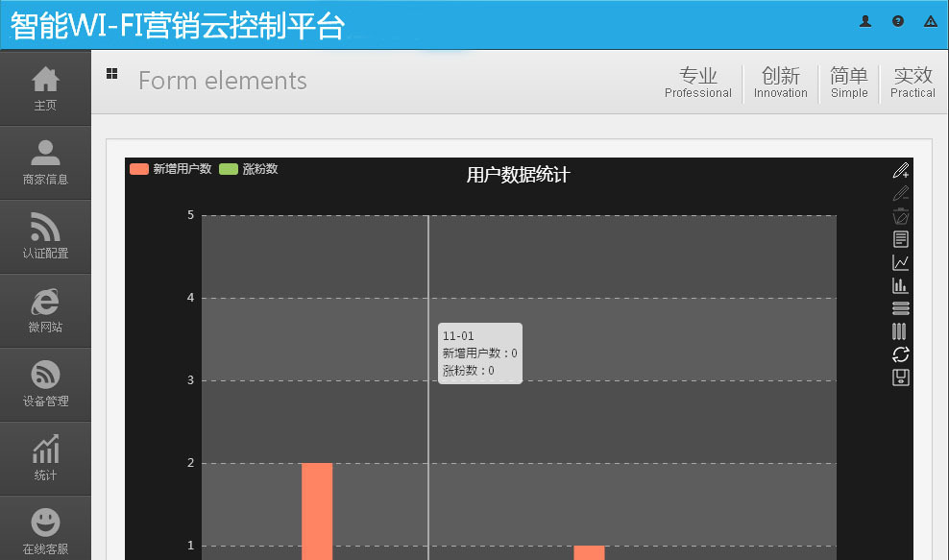Open 设备管理 device management

[45, 384]
